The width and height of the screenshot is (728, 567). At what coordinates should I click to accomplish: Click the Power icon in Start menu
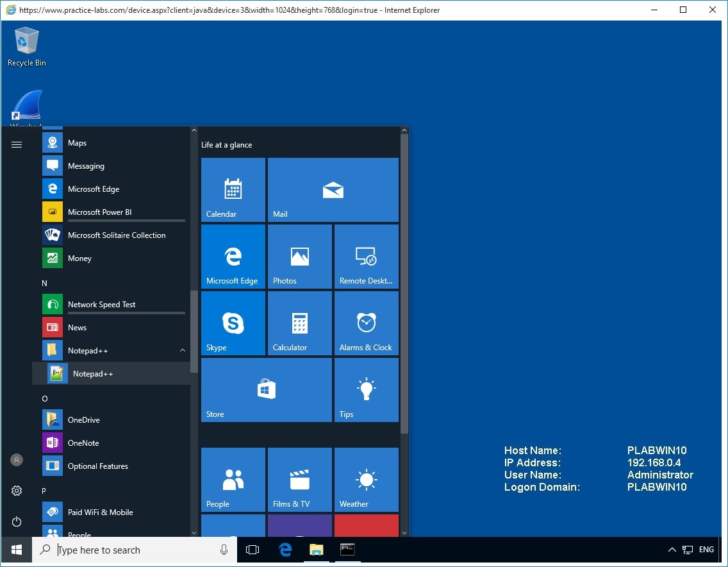coord(17,521)
